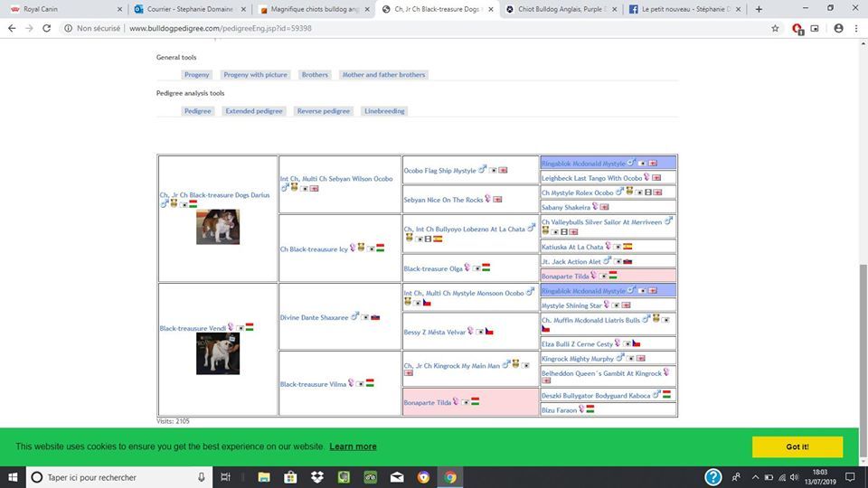The height and width of the screenshot is (488, 868).
Task: Click the photo icon beside Divine Dante Shaxaree
Action: (x=365, y=317)
